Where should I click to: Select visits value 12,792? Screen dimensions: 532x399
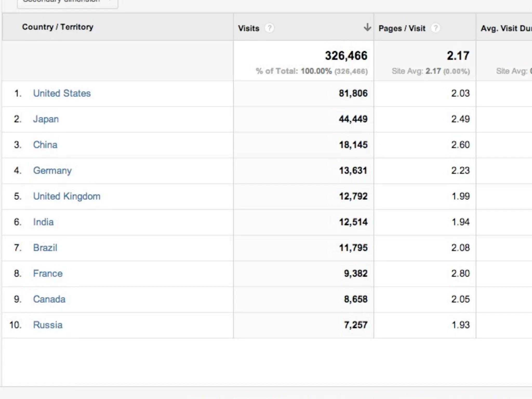tap(353, 196)
